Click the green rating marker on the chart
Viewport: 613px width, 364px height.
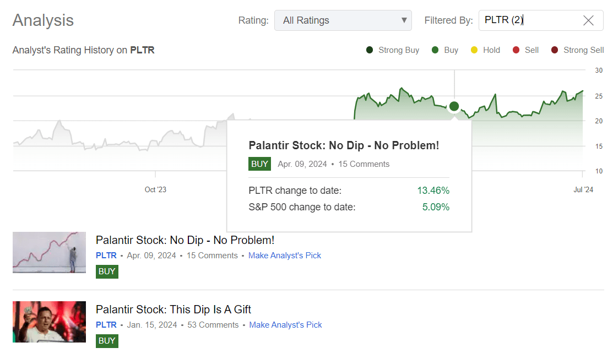(x=454, y=106)
